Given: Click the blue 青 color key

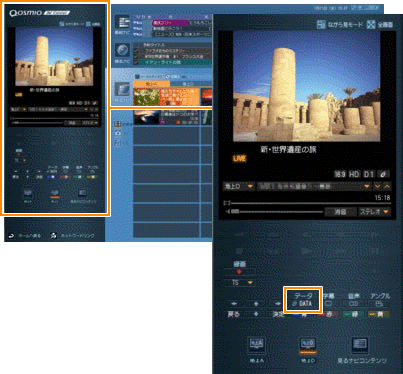Looking at the screenshot, I should (x=304, y=314).
